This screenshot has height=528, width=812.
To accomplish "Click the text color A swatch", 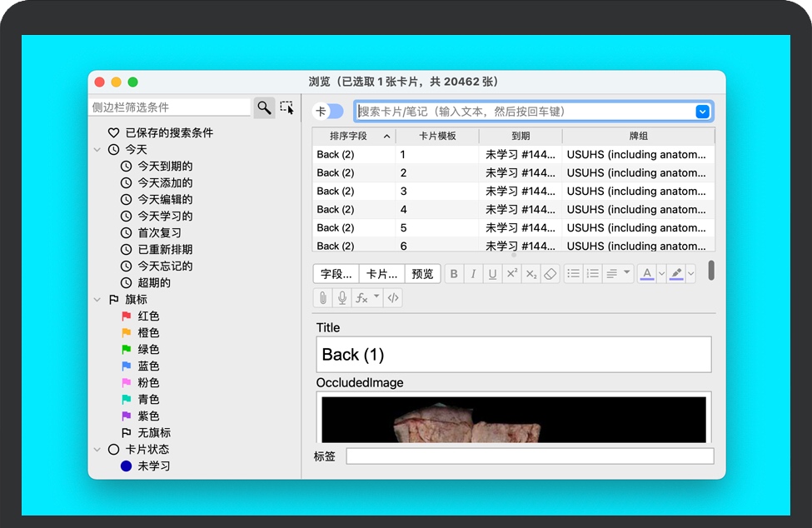I will [647, 274].
